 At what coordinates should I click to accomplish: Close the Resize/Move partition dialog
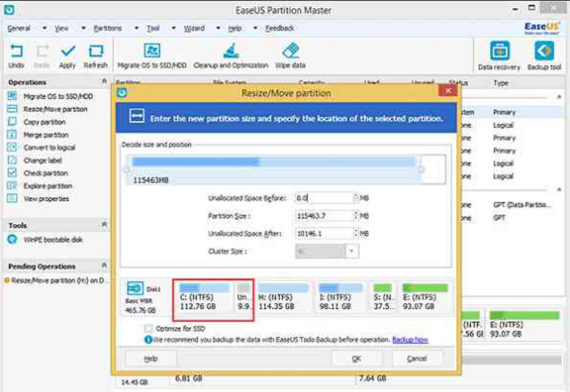448,90
